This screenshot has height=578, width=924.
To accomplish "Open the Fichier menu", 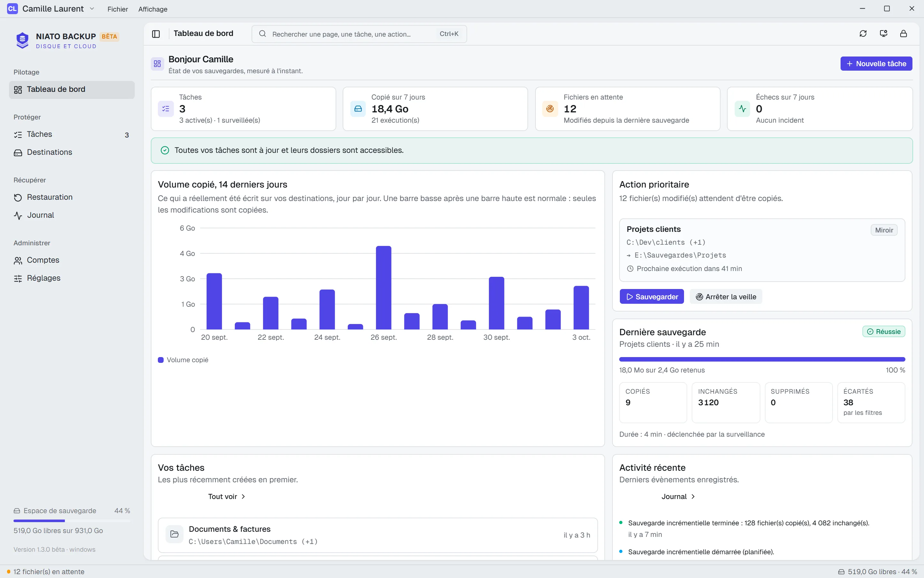I will click(x=118, y=9).
